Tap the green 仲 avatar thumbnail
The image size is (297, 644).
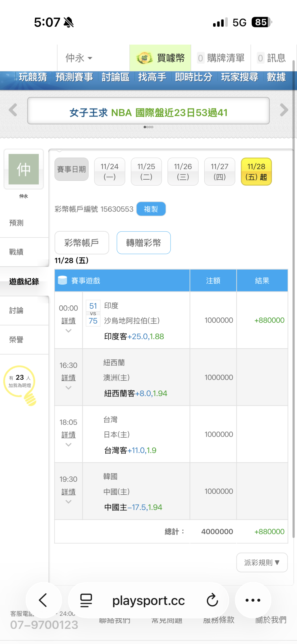tap(24, 169)
